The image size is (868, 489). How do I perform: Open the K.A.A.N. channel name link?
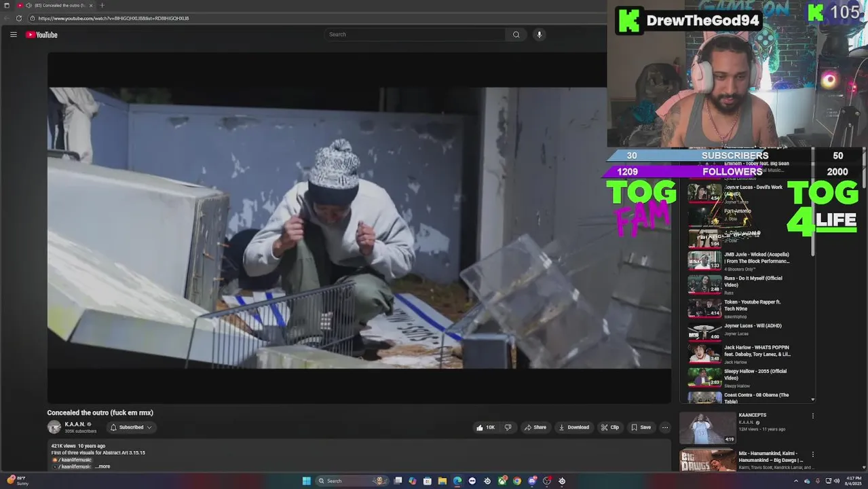pyautogui.click(x=75, y=424)
